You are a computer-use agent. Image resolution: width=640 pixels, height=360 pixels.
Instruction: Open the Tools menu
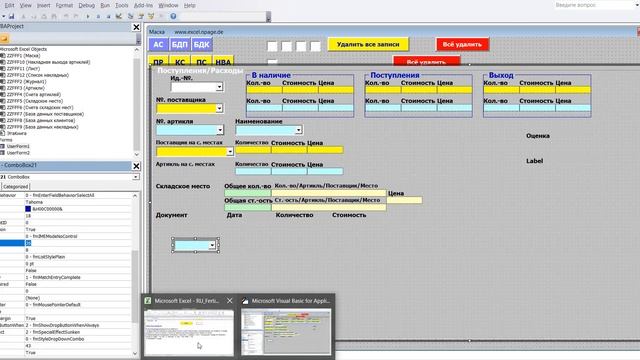[122, 5]
